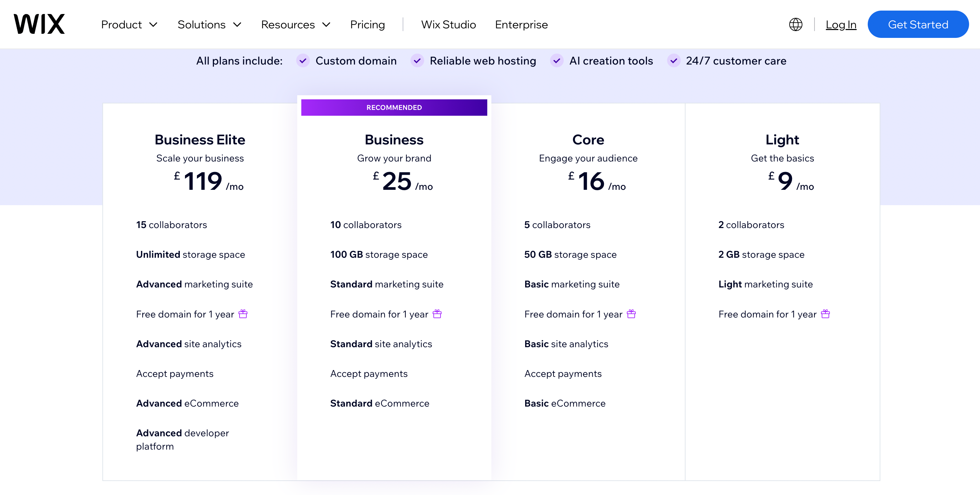Click Reliable web hosting checkmark
Image resolution: width=980 pixels, height=495 pixels.
(417, 61)
